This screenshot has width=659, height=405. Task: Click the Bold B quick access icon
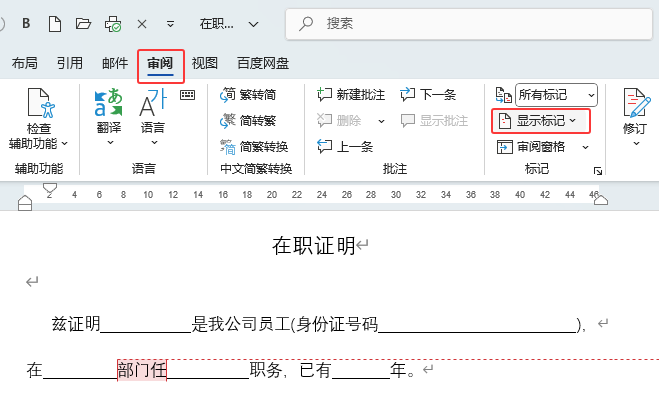(26, 24)
